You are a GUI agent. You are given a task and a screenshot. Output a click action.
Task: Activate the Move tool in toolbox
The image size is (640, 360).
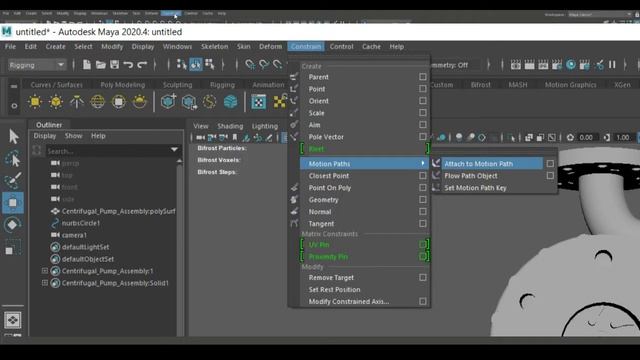pyautogui.click(x=13, y=202)
